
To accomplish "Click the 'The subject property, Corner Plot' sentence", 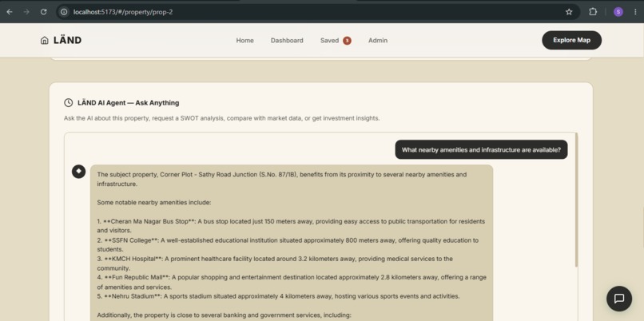I will (x=282, y=179).
